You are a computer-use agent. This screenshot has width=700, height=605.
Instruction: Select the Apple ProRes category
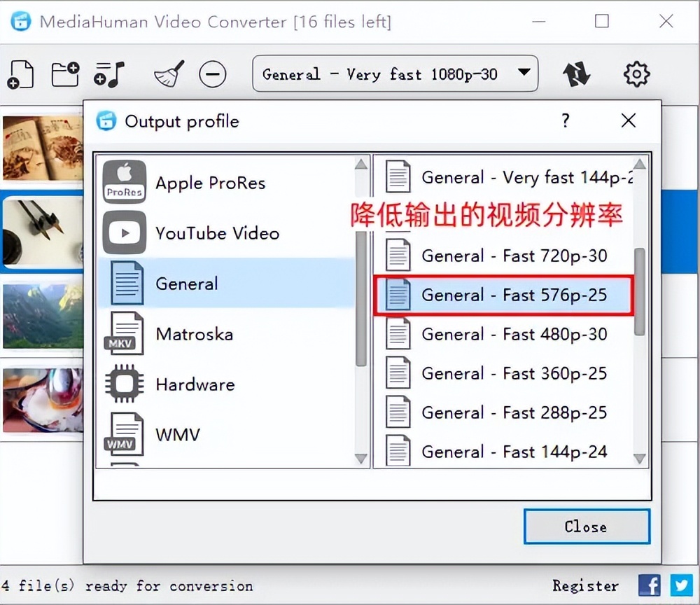[x=210, y=183]
